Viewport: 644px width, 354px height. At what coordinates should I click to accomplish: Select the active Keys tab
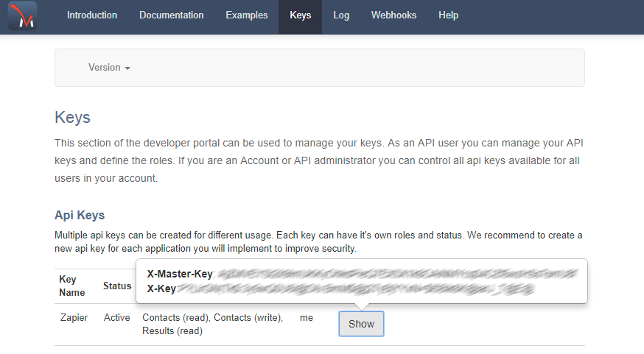(x=300, y=15)
